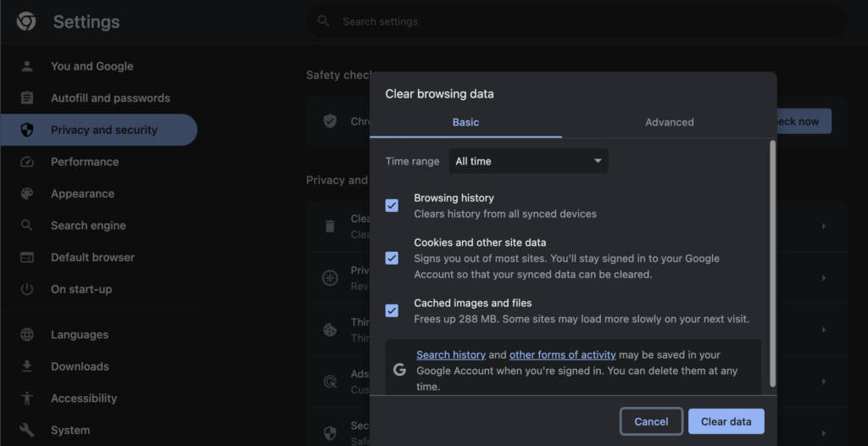The image size is (868, 446).
Task: Click the download arrow icon for Downloads
Action: [x=26, y=366]
